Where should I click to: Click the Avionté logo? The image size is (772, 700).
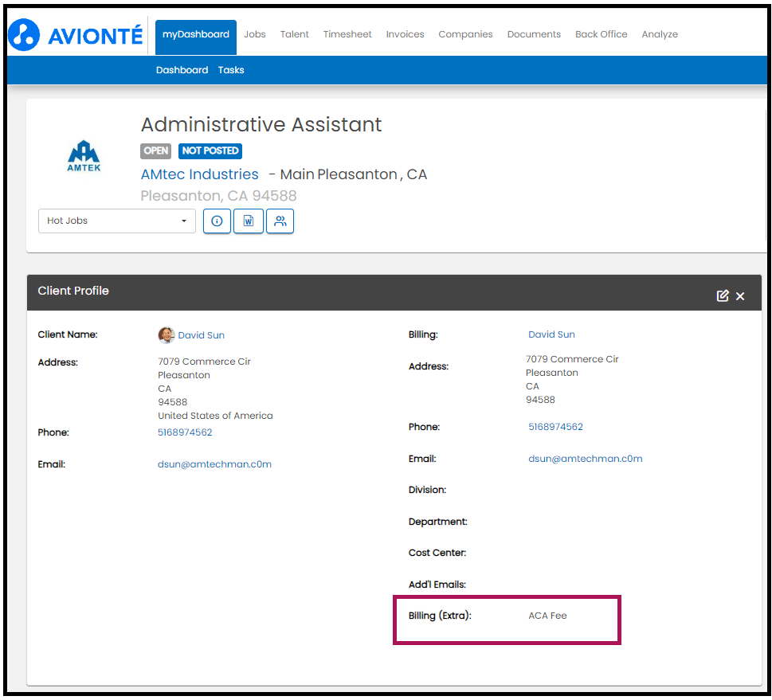click(76, 36)
